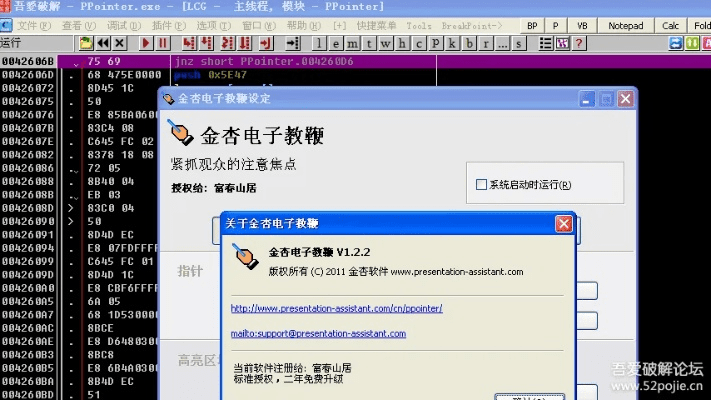Click the [+] menu item
The width and height of the screenshot is (711, 400).
coord(339,26)
